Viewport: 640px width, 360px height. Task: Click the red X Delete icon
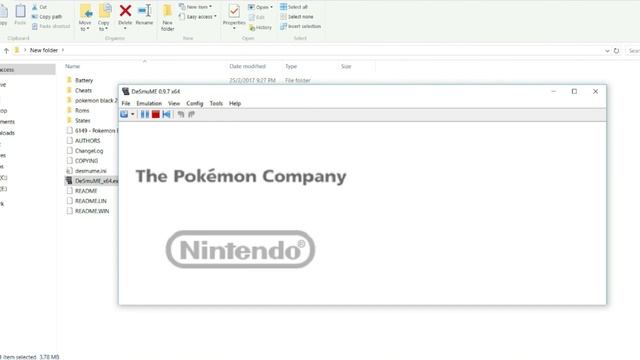[125, 11]
